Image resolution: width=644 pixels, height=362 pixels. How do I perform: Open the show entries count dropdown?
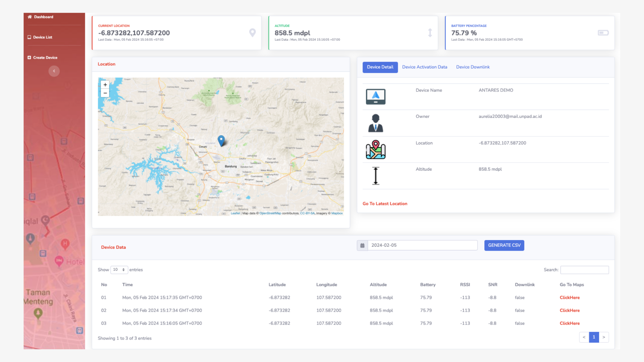(119, 270)
